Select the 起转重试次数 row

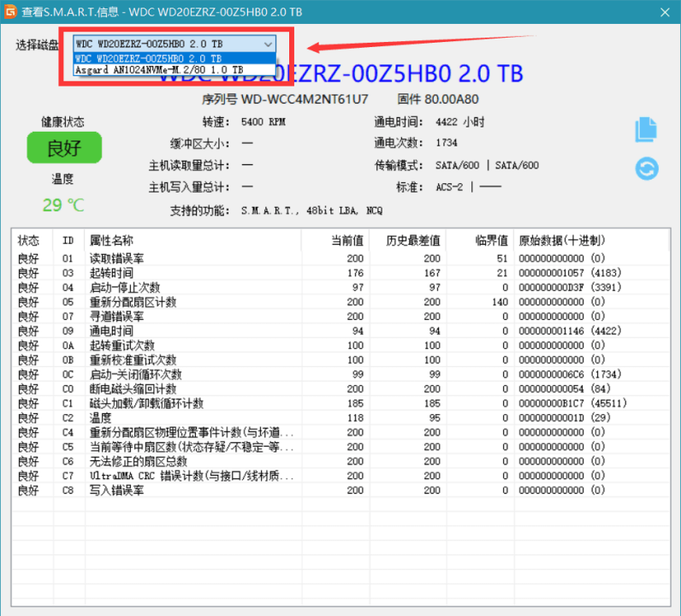pos(340,346)
